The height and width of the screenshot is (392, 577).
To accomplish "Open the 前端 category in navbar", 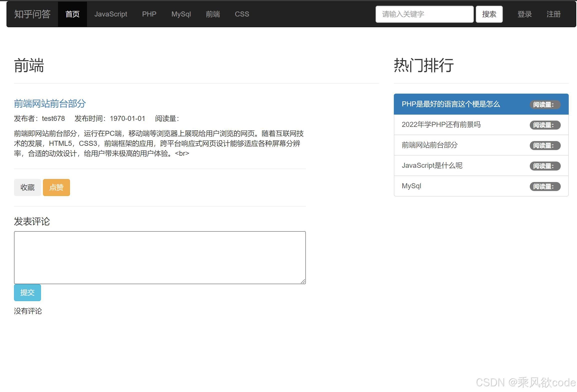I will (213, 14).
